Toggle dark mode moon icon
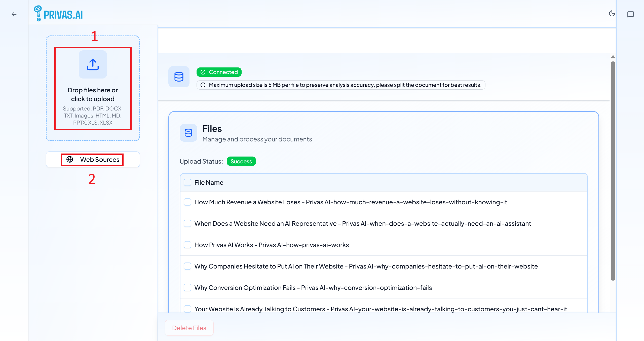The height and width of the screenshot is (341, 644). 612,14
